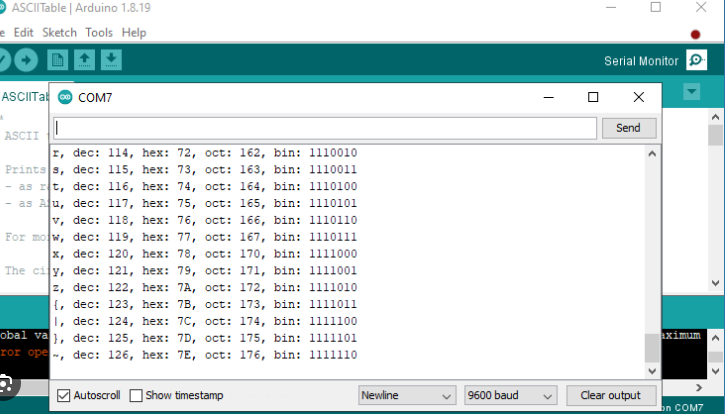Click the Arduino logo in COM7 title bar

click(x=66, y=97)
